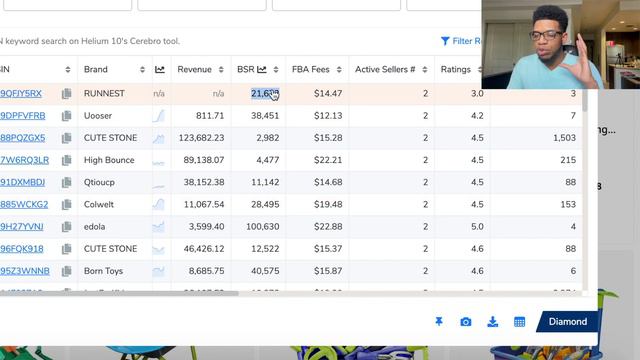The image size is (640, 360).
Task: Copy ASIN in the Uooser row
Action: tap(67, 116)
